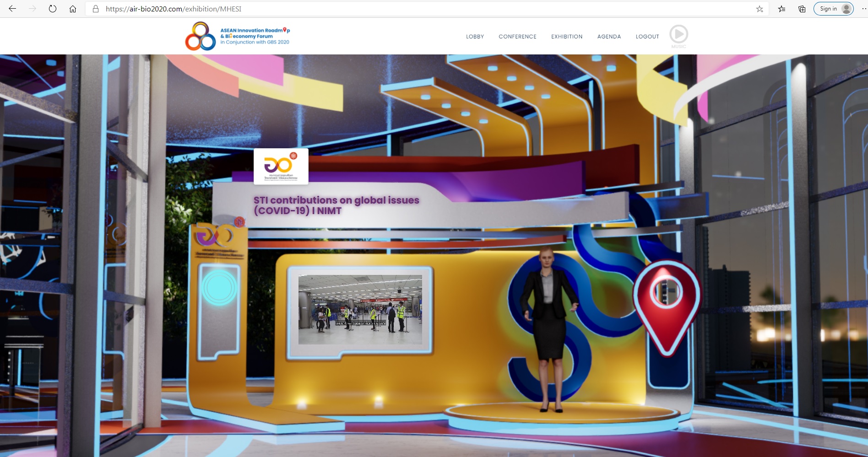Screen dimensions: 868x457
Task: Click the browser back arrow
Action: click(x=12, y=9)
